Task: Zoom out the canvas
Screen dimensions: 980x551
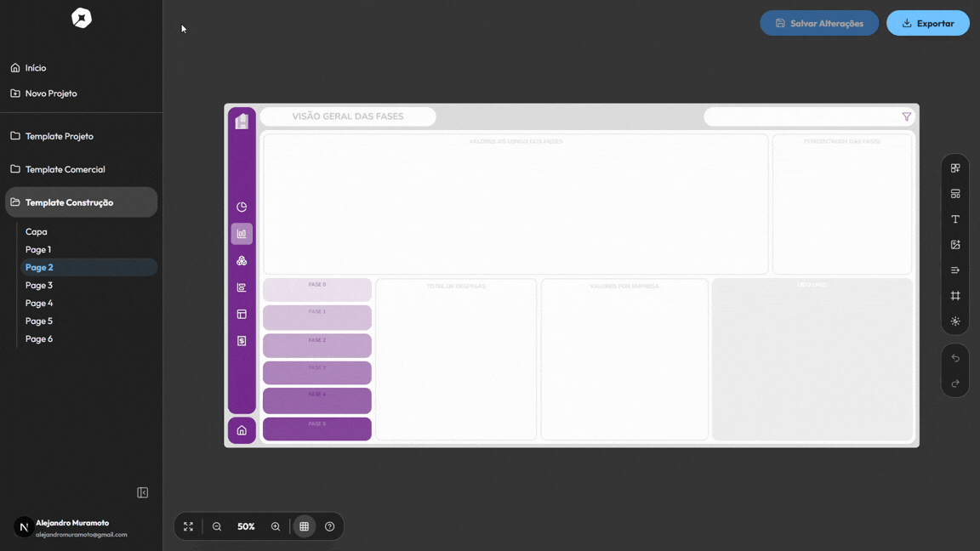Action: (217, 526)
